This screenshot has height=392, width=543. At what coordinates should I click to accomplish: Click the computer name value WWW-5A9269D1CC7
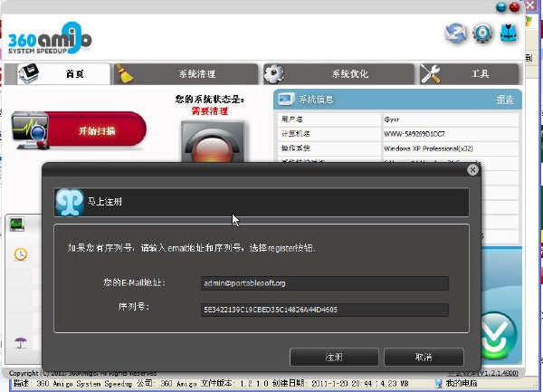(414, 134)
